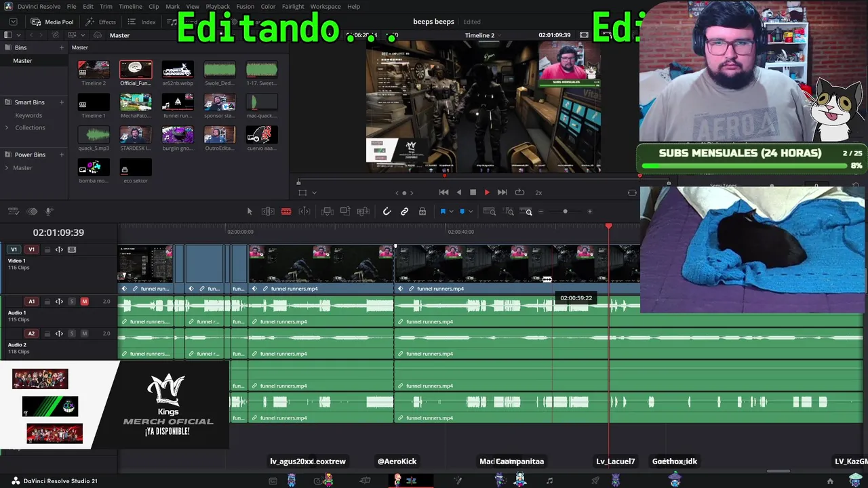The image size is (868, 488).
Task: Click the V1 destination track button
Action: [31, 249]
